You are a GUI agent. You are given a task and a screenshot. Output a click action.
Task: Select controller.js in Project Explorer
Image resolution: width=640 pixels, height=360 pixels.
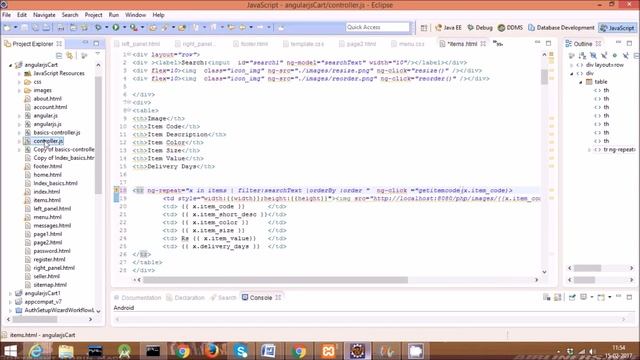tap(48, 141)
